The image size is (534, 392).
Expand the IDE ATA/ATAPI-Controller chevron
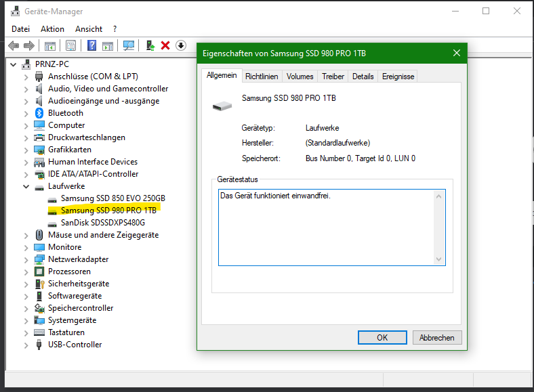coord(26,174)
